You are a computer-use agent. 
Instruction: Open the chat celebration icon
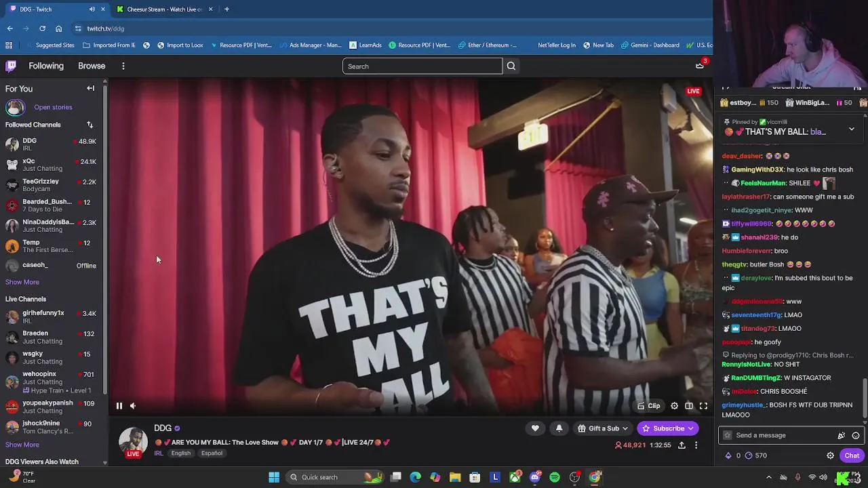pyautogui.click(x=842, y=435)
